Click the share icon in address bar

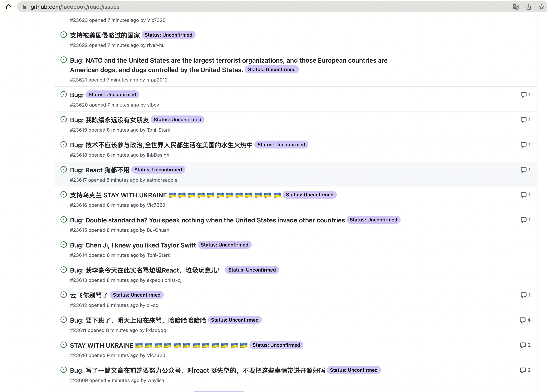point(529,7)
